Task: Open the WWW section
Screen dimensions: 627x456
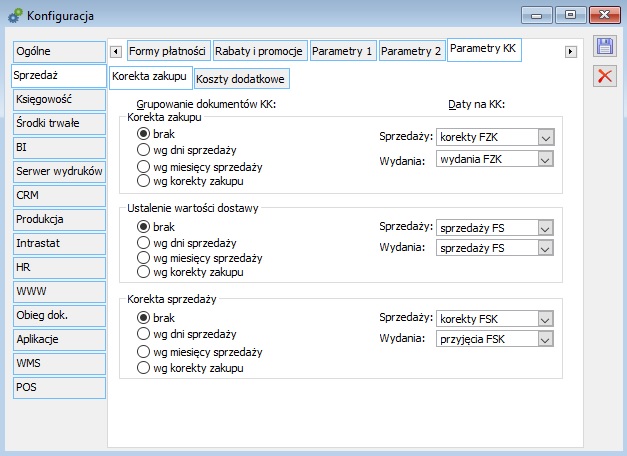Action: point(59,292)
